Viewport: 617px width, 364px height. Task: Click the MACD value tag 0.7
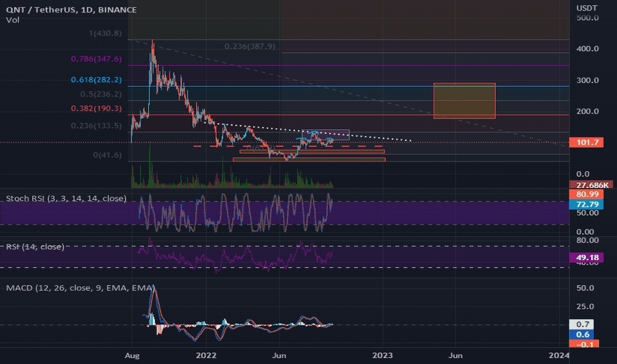pyautogui.click(x=582, y=324)
